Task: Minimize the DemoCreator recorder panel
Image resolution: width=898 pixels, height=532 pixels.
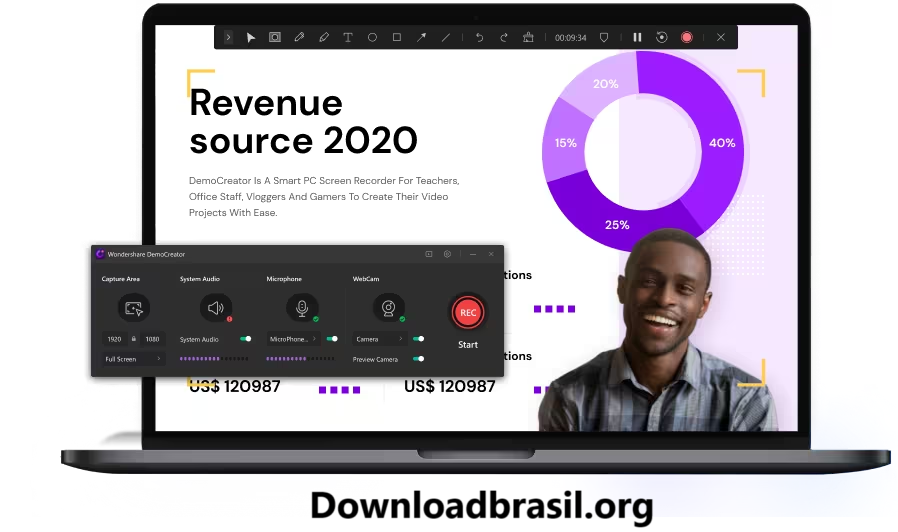Action: [x=473, y=254]
